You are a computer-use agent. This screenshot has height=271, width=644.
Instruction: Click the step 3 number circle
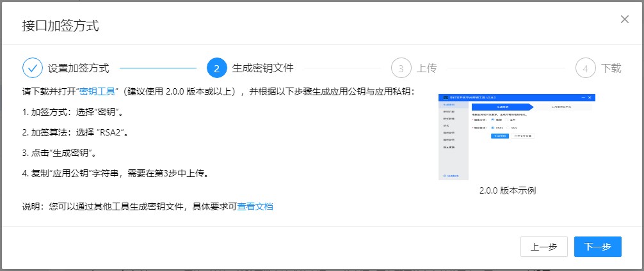(x=401, y=68)
